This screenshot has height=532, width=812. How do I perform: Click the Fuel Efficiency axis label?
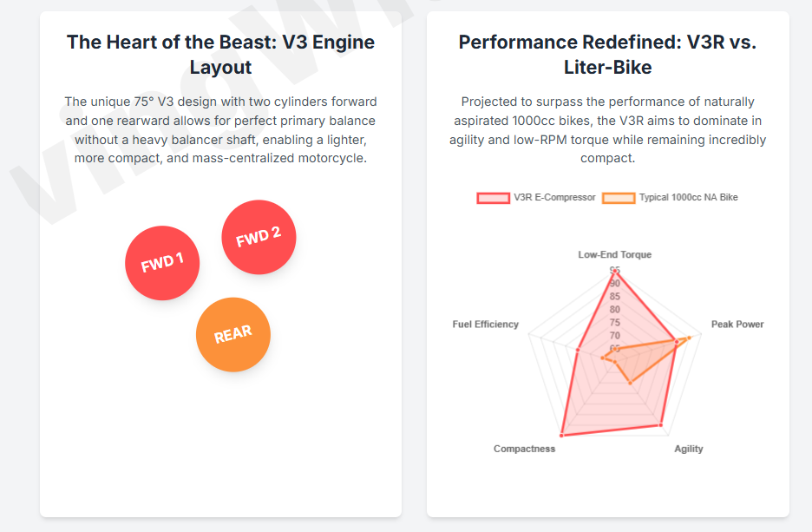pos(485,325)
